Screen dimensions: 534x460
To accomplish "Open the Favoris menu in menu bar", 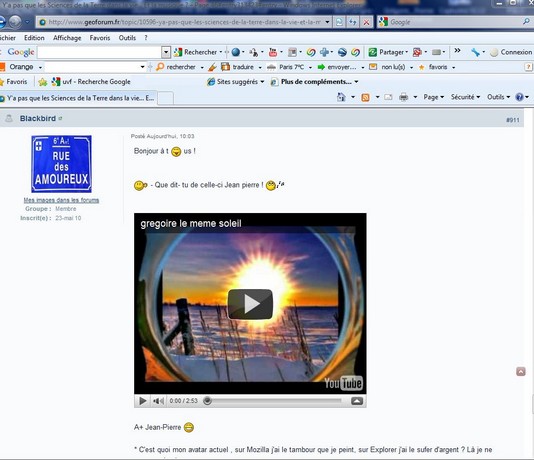I will 100,38.
